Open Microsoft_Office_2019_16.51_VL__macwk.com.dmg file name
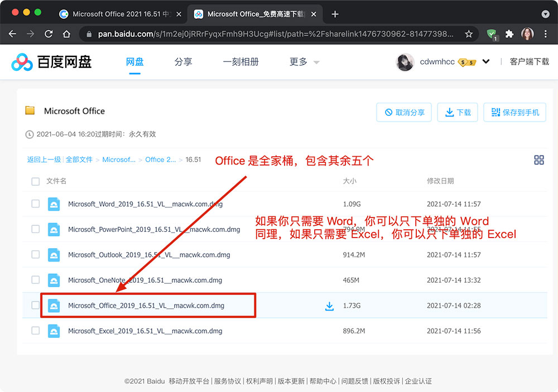Image resolution: width=558 pixels, height=392 pixels. point(146,306)
